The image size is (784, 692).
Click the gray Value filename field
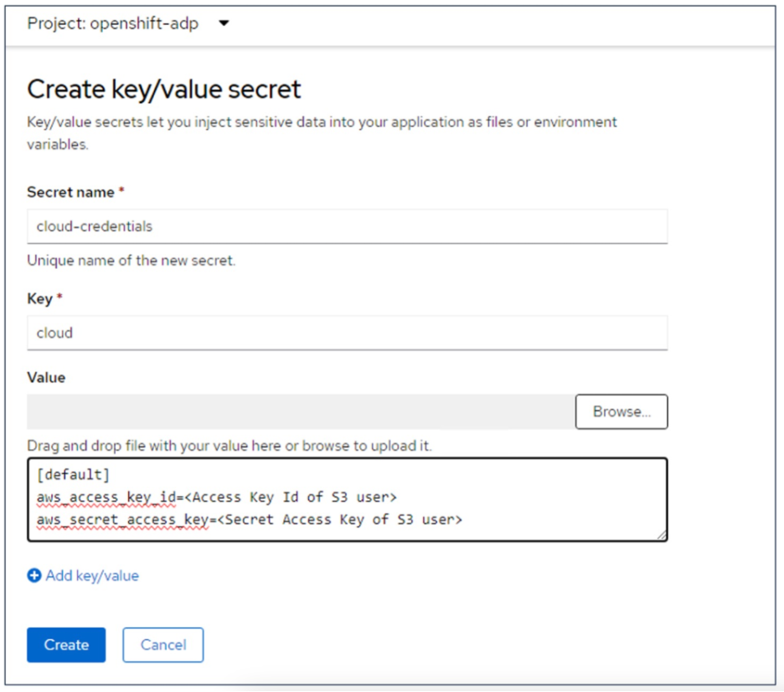[300, 411]
